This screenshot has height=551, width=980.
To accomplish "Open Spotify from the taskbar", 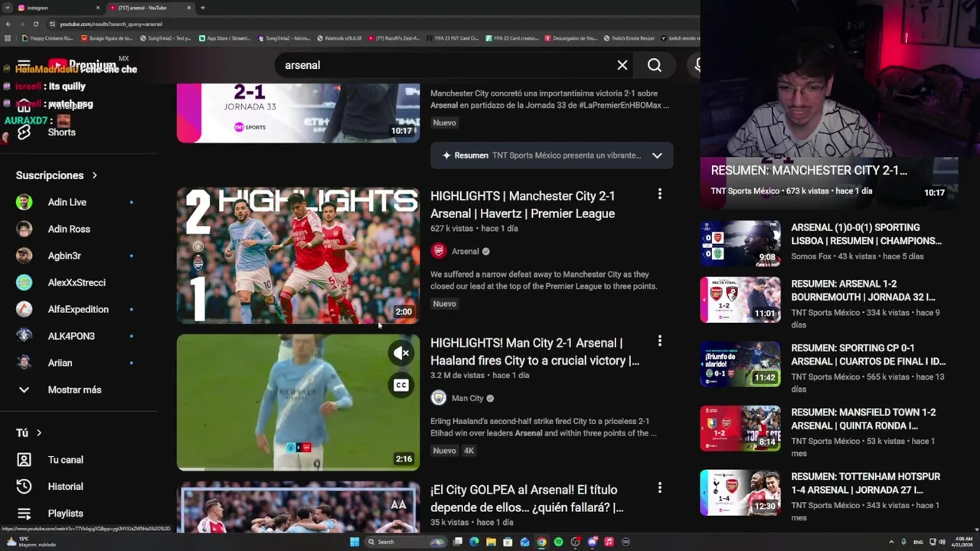I will pos(558,542).
